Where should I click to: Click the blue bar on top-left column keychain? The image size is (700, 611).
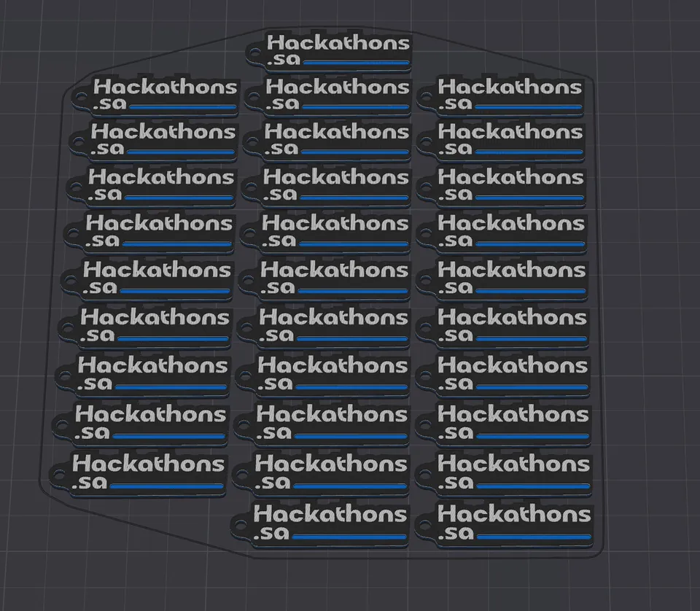(x=182, y=107)
